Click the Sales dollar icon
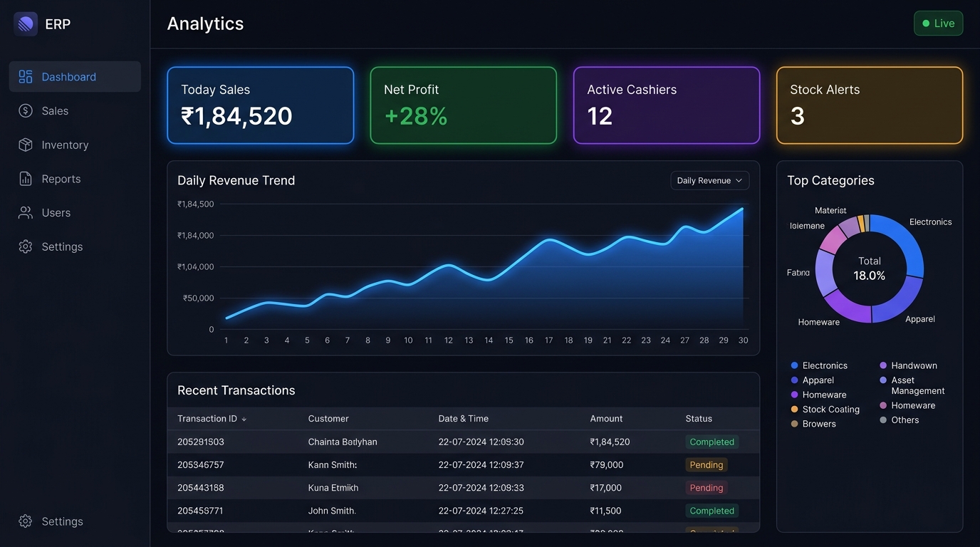This screenshot has height=547, width=980. [26, 110]
